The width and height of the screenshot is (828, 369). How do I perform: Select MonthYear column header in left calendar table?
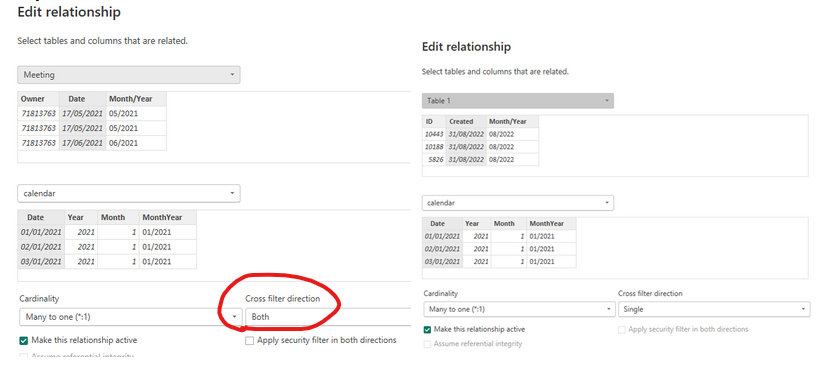tap(168, 217)
